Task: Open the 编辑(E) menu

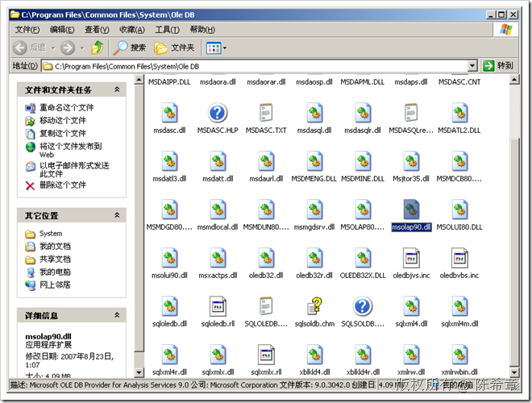Action: (62, 30)
